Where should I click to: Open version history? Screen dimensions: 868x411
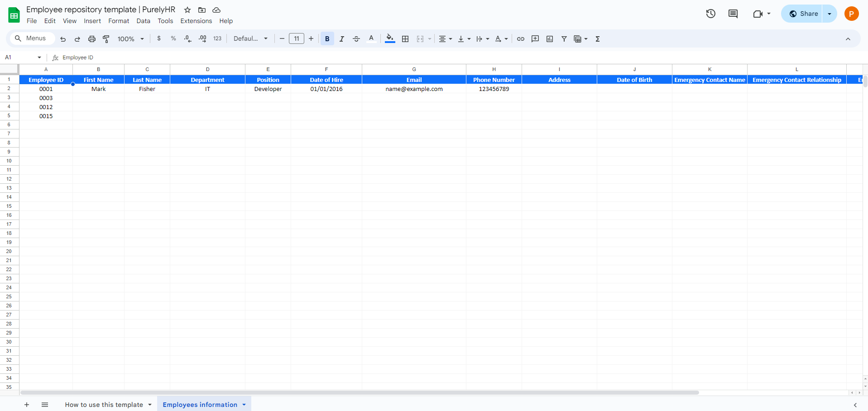point(710,14)
